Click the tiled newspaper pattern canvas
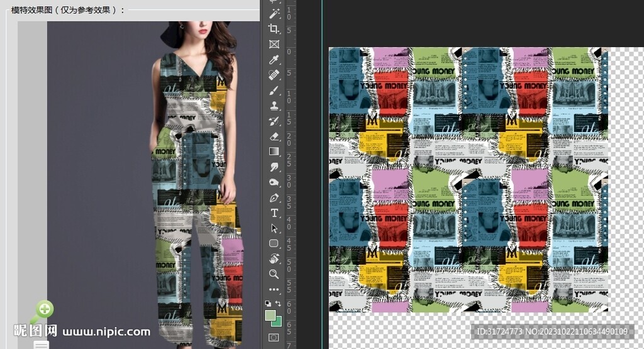This screenshot has width=644, height=349. point(468,179)
